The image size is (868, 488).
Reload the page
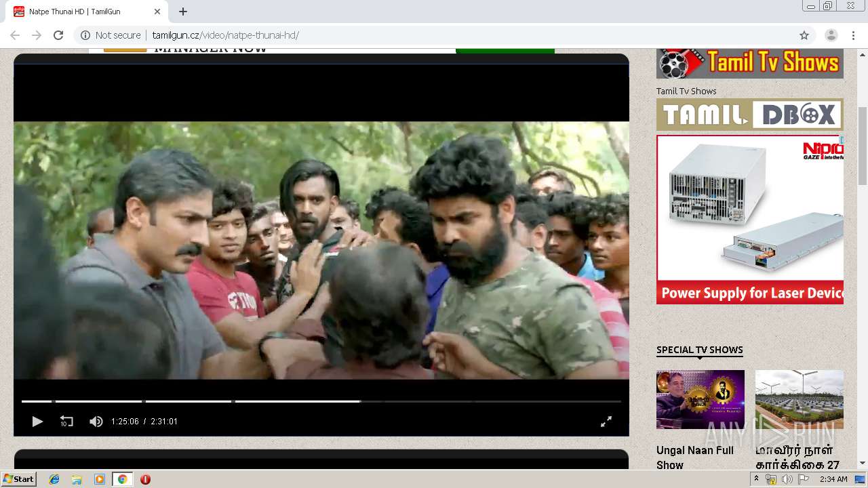pos(58,35)
